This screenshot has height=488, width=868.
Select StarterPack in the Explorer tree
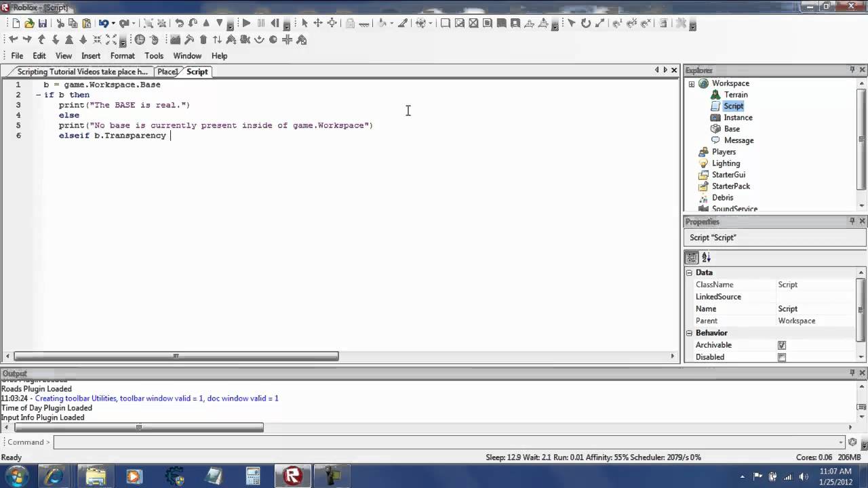point(730,186)
